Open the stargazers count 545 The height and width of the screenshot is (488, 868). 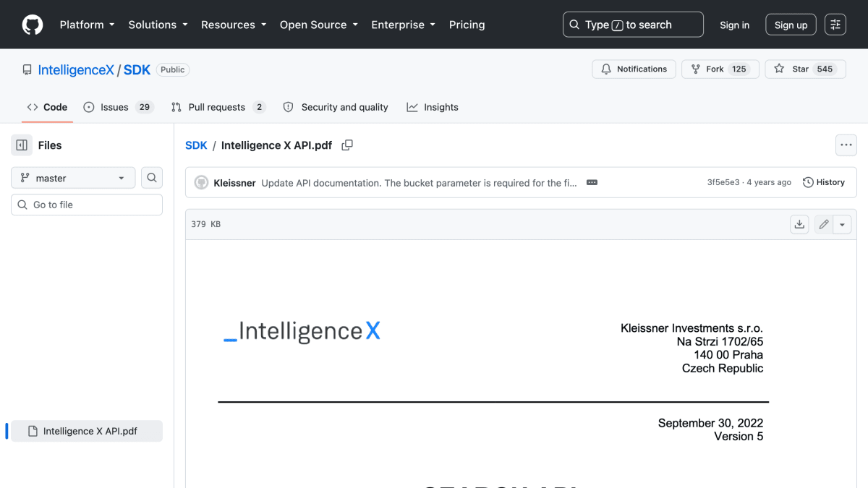tap(825, 69)
